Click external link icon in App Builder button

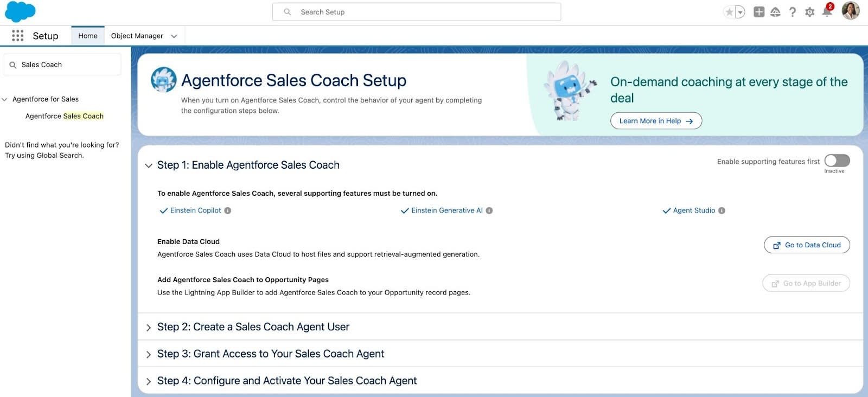click(775, 284)
